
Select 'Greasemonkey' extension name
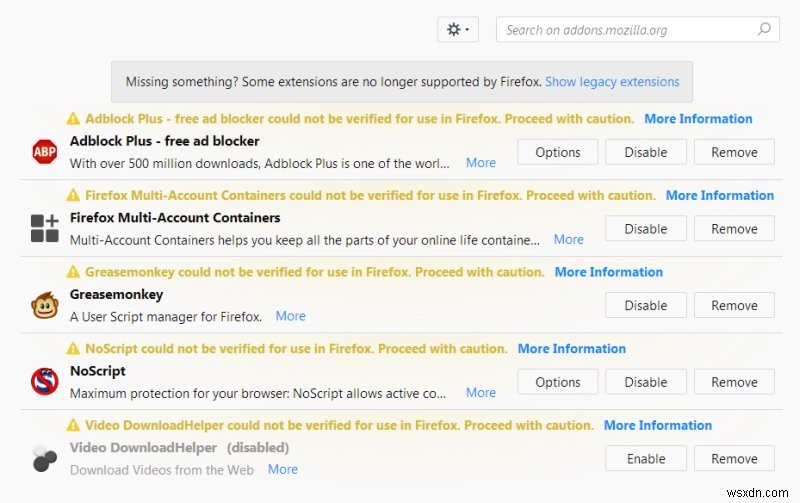tap(116, 294)
